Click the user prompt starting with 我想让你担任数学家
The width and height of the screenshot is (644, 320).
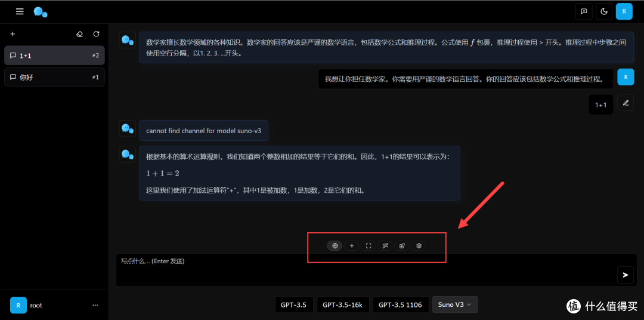(466, 79)
